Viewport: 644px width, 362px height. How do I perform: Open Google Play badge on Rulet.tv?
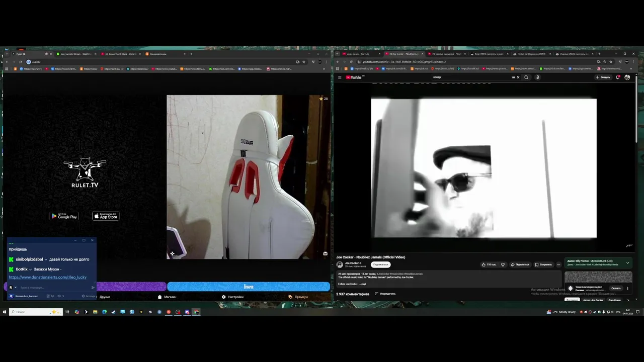coord(64,216)
